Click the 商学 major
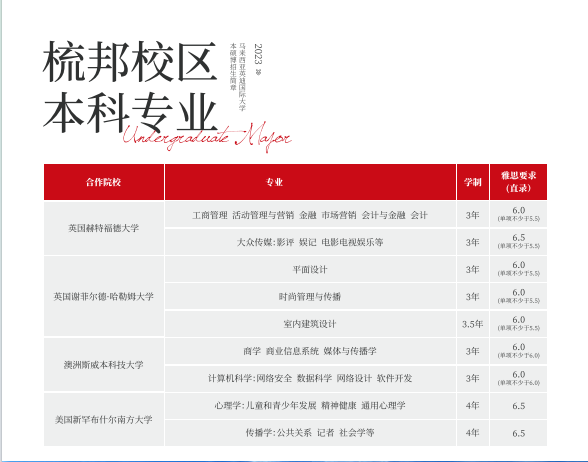 (x=252, y=351)
